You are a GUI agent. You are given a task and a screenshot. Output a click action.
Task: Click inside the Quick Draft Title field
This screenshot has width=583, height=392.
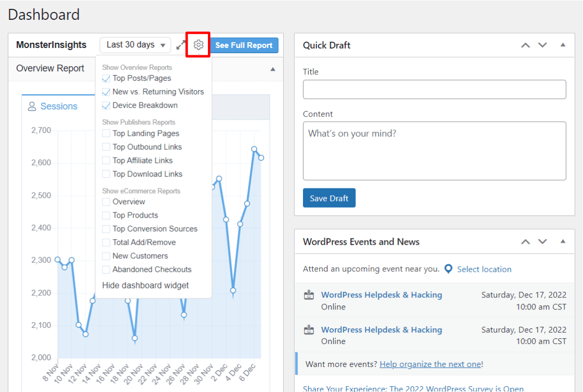click(x=434, y=89)
